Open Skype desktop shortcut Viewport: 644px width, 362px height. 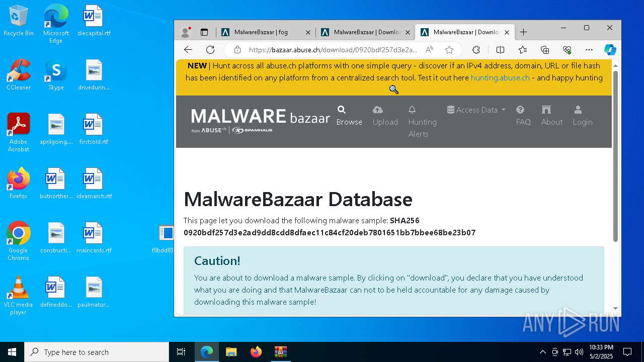tap(56, 75)
